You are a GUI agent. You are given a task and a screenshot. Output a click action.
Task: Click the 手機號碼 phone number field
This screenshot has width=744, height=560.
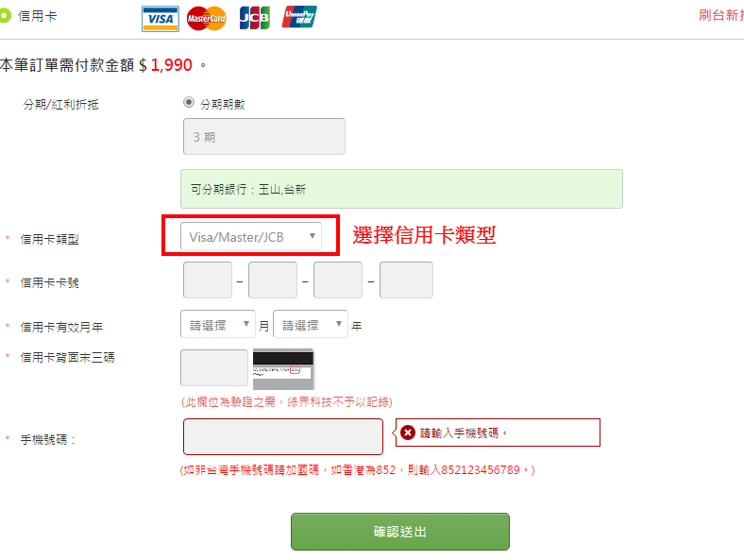282,437
